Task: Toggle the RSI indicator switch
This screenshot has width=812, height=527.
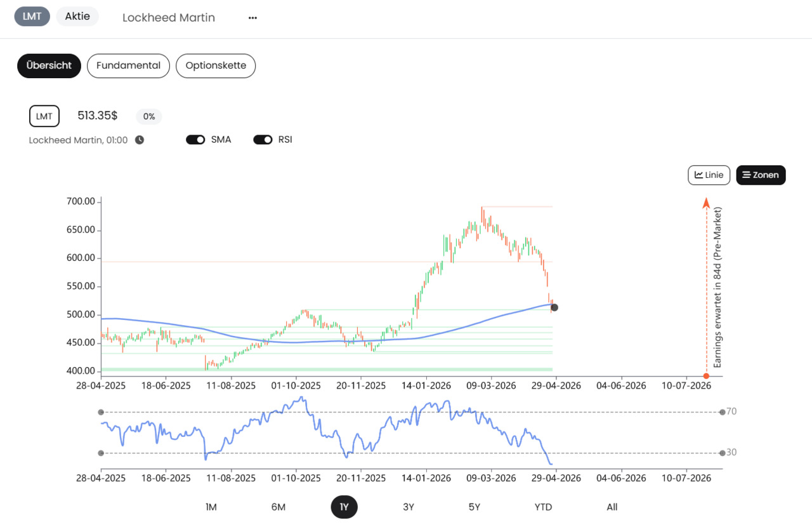Action: point(263,140)
